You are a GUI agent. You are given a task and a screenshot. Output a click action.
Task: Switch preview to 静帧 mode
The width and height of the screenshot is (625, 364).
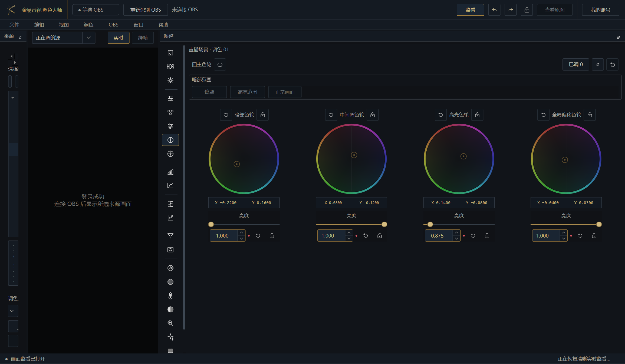click(x=143, y=38)
